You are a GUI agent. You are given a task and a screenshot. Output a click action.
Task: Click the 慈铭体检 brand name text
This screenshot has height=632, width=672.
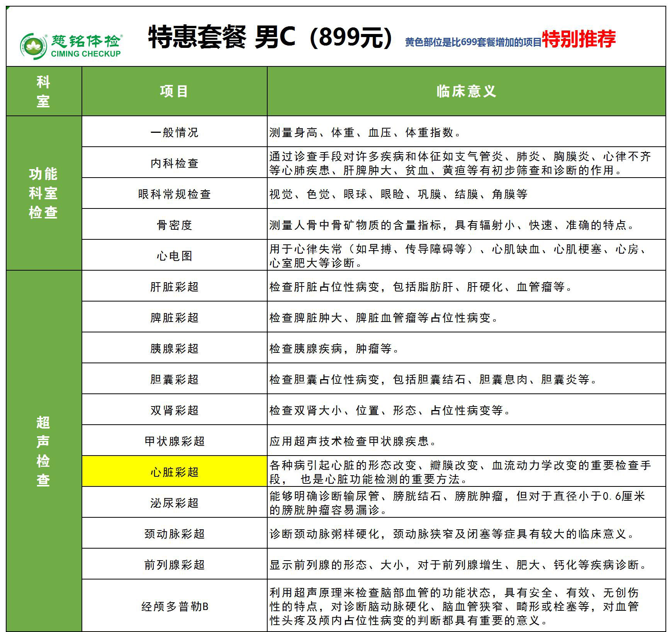click(x=87, y=41)
